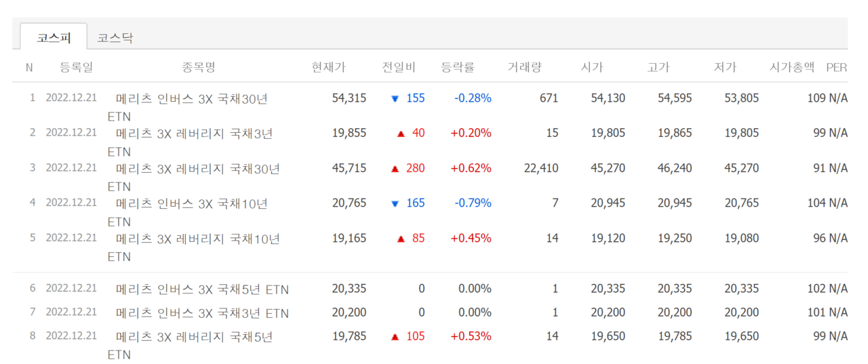Click the blue down arrow beside 155

[x=395, y=99]
